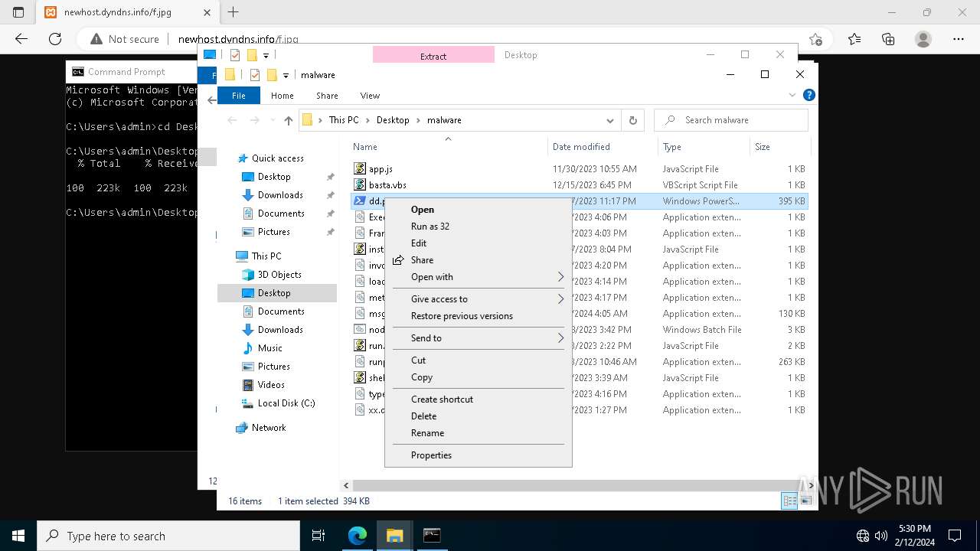Select the app.js file

[381, 169]
